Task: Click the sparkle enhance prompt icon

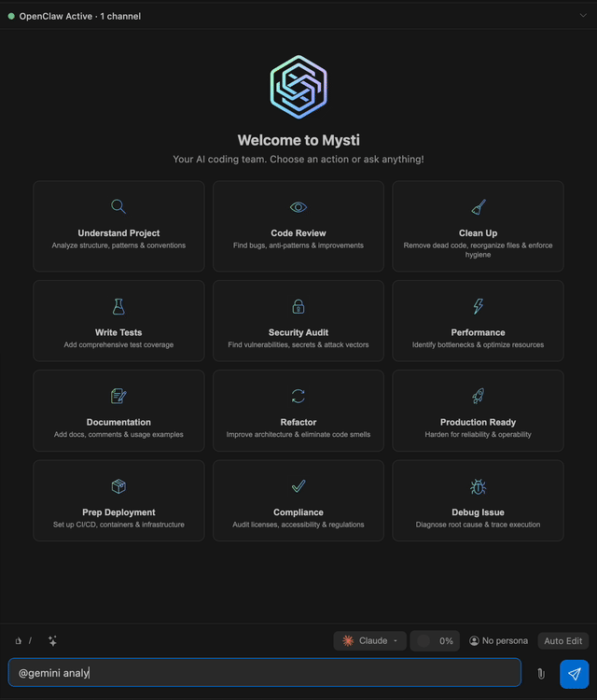Action: click(52, 640)
